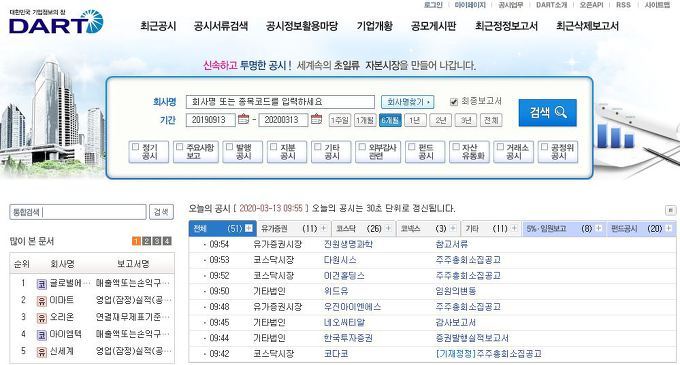This screenshot has width=680, height=365.
Task: Open the 최근공시 menu
Action: click(158, 26)
